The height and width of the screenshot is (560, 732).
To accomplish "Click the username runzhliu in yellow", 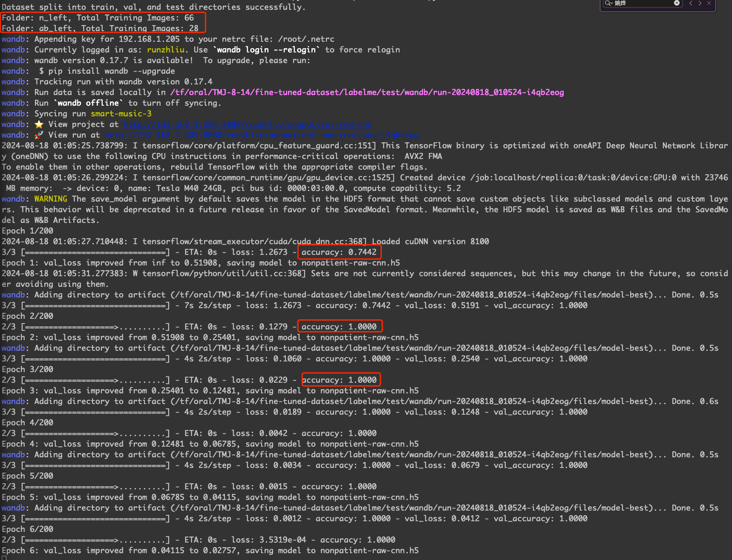I will (166, 50).
